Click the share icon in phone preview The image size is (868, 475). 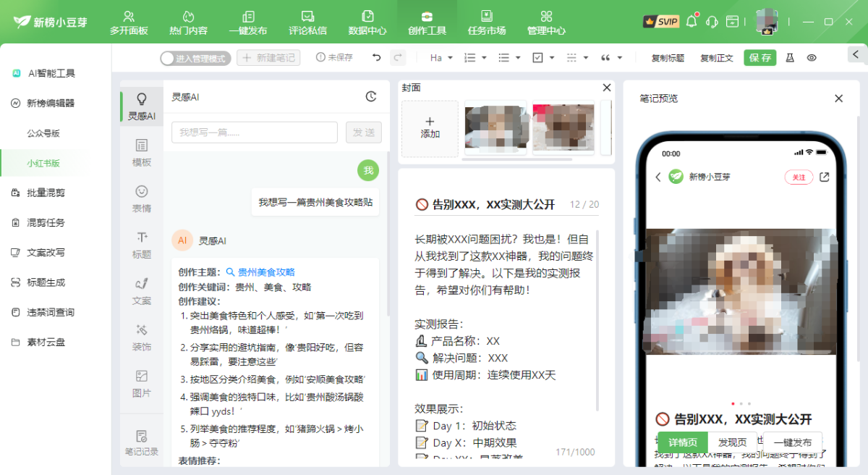(824, 177)
